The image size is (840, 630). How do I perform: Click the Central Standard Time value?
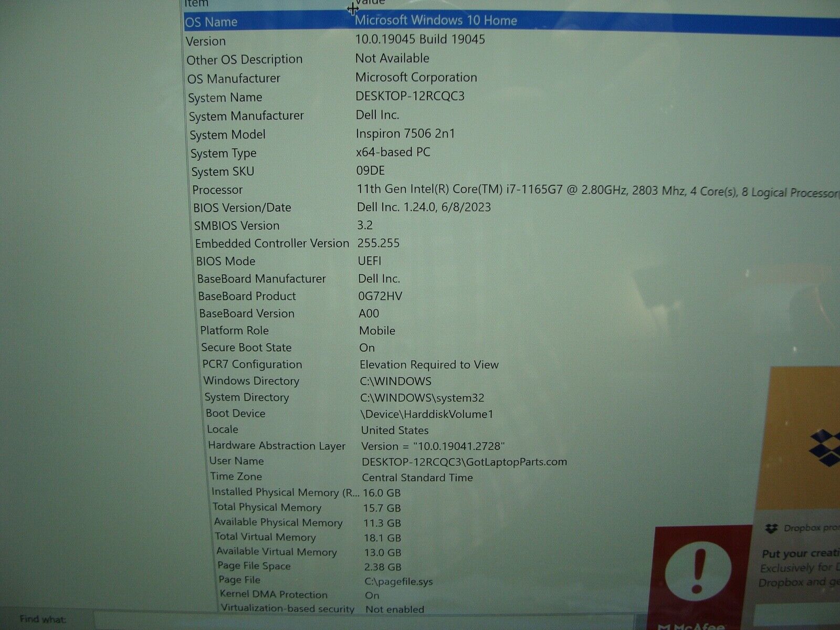click(417, 478)
